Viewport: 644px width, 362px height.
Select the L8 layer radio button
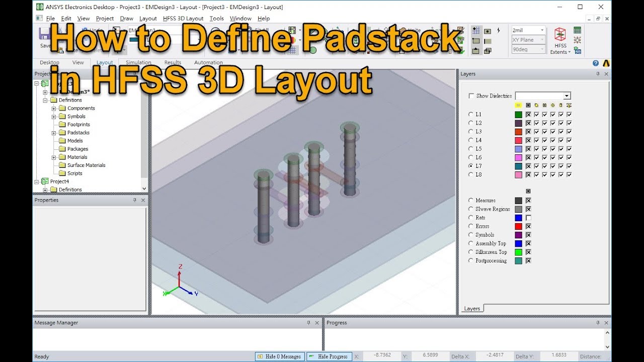point(471,174)
